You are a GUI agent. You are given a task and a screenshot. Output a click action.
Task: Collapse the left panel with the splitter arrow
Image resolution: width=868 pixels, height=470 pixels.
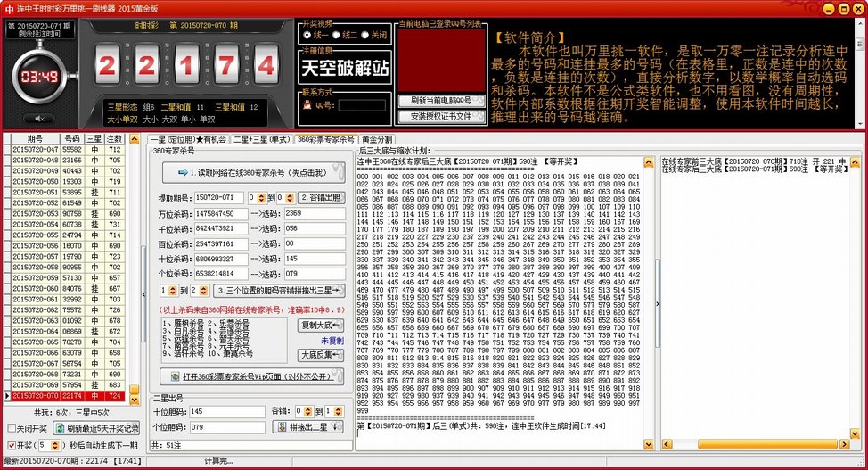143,297
